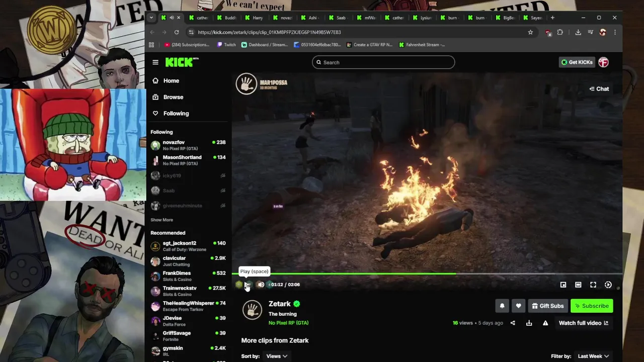
Task: Open Chrome downloads icon
Action: (x=578, y=32)
